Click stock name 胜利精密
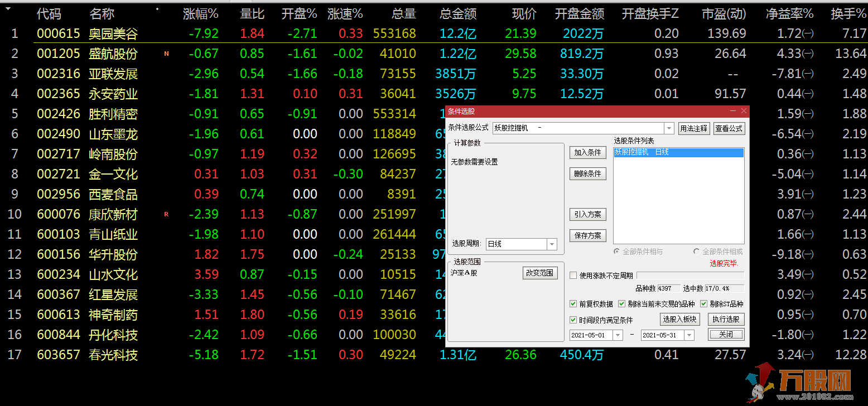Viewport: 868px width, 406px height. coord(113,114)
